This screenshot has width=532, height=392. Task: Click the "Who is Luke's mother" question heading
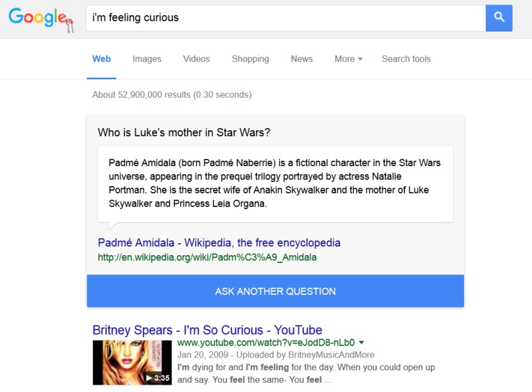pos(184,132)
